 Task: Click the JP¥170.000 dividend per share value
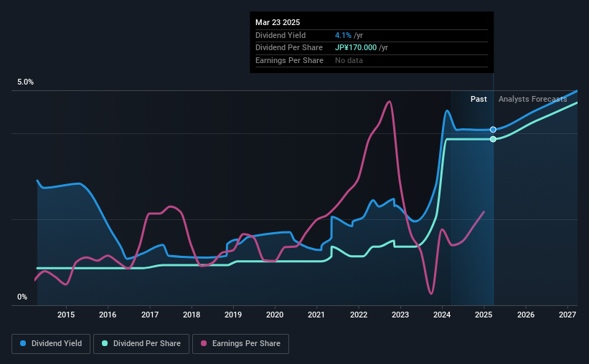click(x=356, y=48)
